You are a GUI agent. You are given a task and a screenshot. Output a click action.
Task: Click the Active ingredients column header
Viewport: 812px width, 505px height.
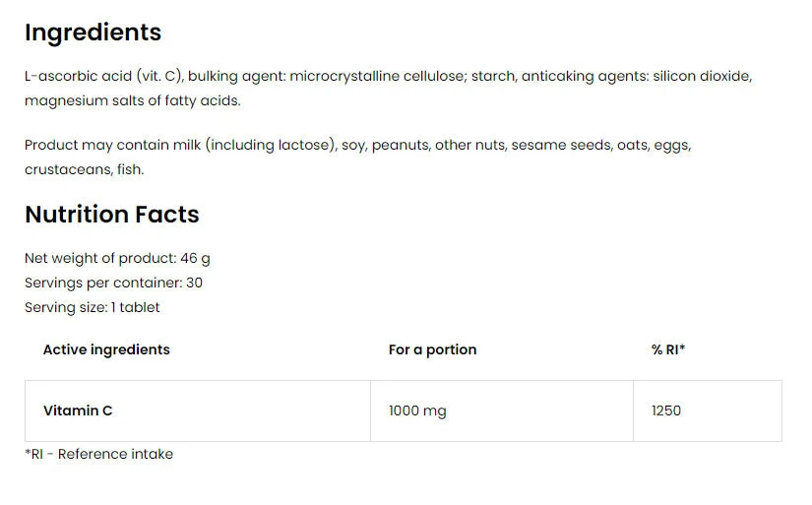click(106, 349)
